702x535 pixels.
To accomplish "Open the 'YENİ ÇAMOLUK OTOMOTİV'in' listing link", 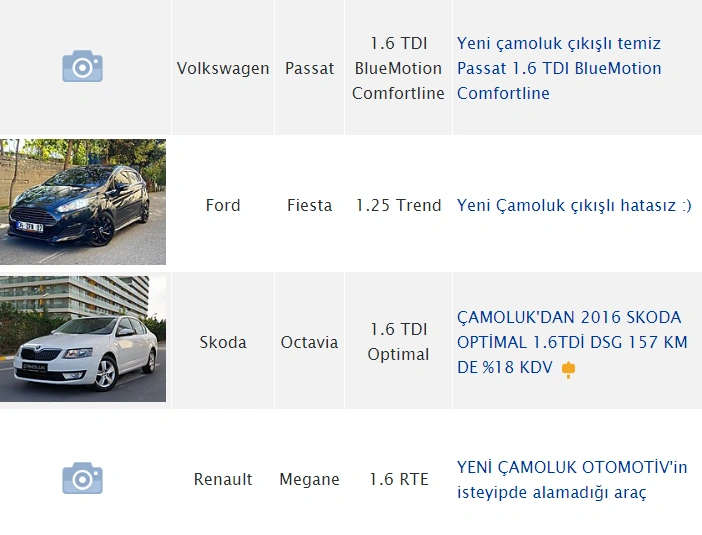I will (571, 479).
